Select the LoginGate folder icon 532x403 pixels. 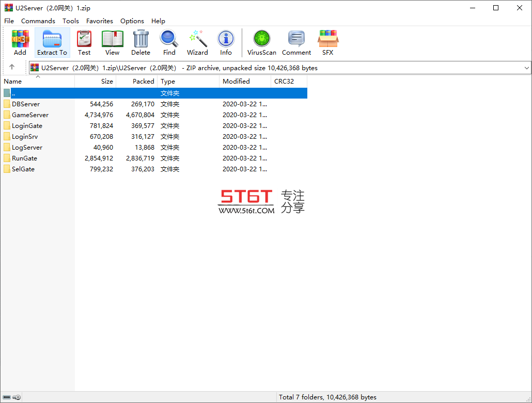7,126
